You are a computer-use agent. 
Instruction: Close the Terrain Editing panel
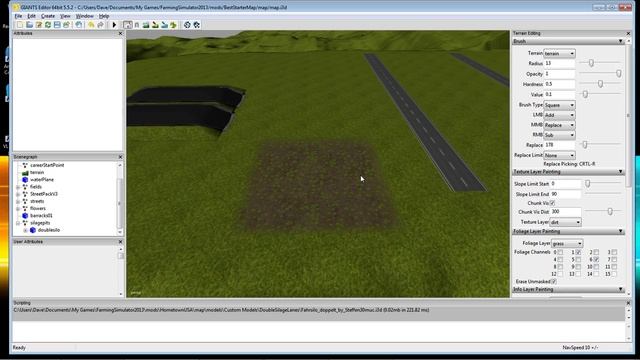[x=628, y=33]
